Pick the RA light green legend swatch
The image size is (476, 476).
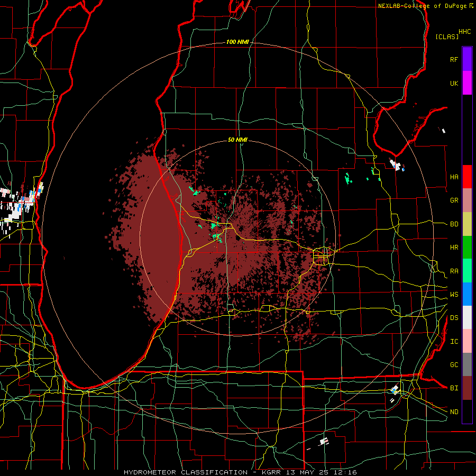coord(467,271)
